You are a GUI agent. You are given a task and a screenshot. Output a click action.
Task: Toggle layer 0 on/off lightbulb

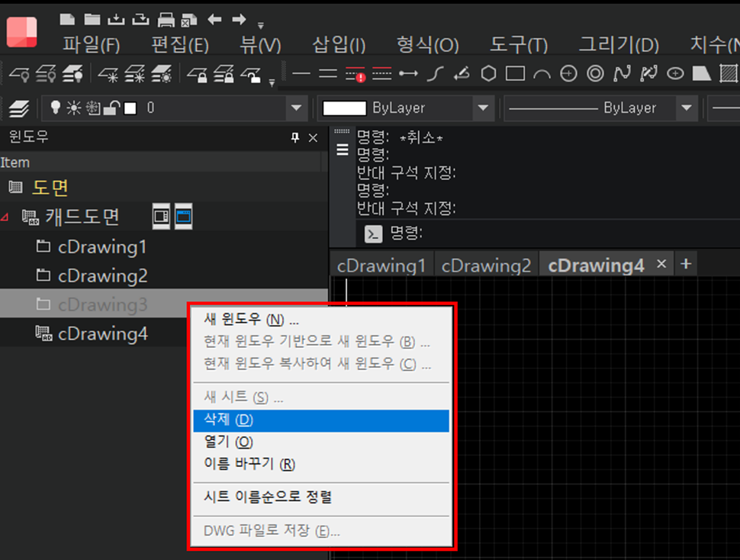pyautogui.click(x=56, y=108)
